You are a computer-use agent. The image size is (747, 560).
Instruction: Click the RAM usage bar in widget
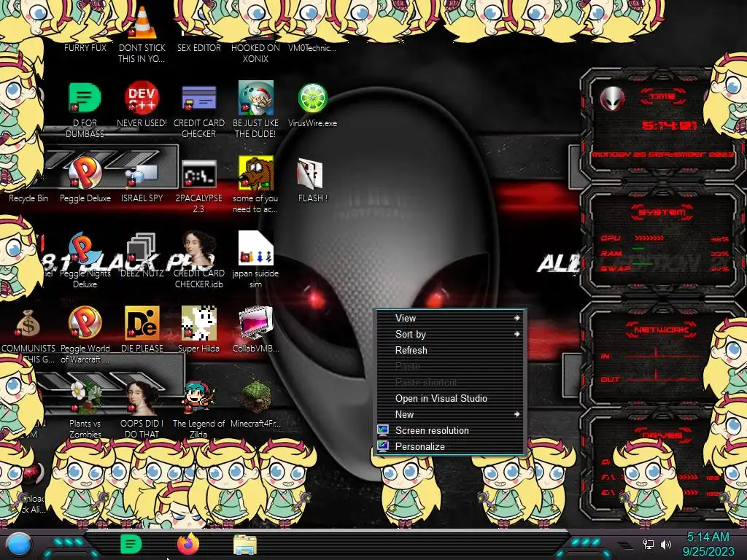(638, 249)
